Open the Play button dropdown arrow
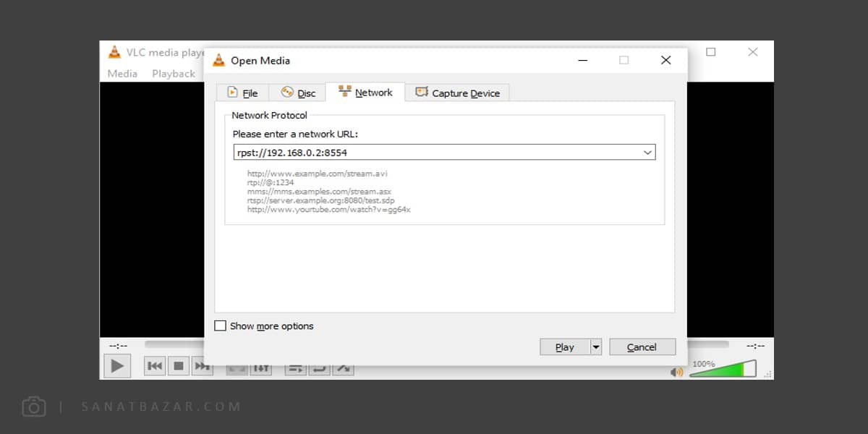The width and height of the screenshot is (868, 434). click(x=596, y=347)
